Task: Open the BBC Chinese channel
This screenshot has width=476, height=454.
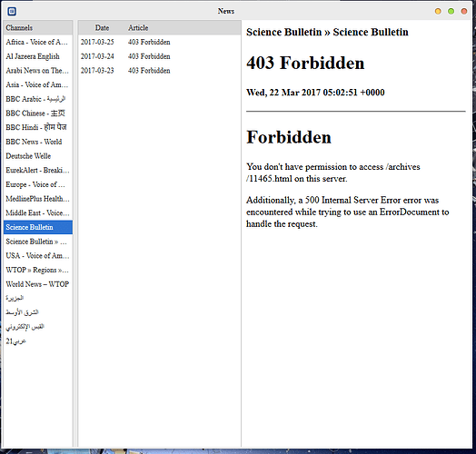Action: point(38,113)
